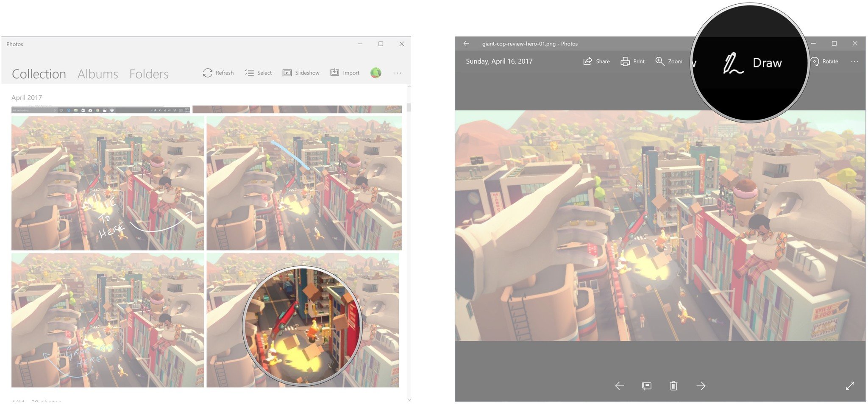Click the large displayed photo in the viewer
This screenshot has width=868, height=404.
coord(660,226)
